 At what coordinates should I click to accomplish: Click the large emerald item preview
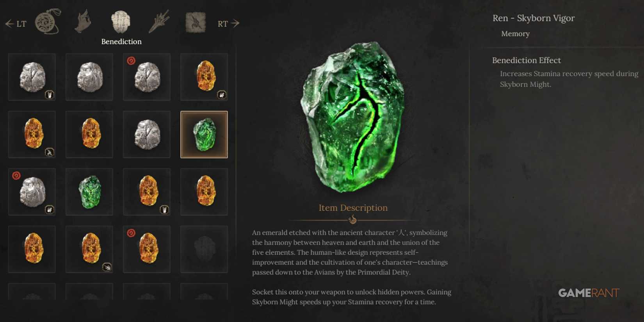pos(353,117)
